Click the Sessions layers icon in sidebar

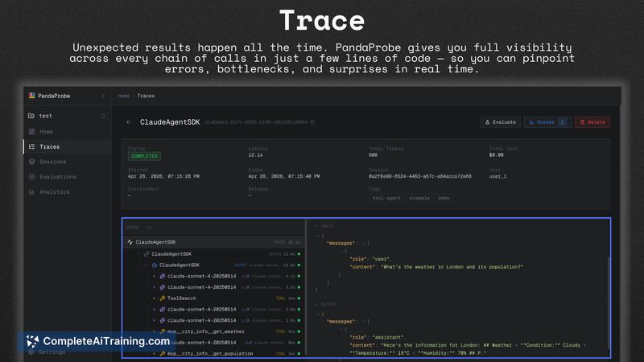click(x=32, y=162)
